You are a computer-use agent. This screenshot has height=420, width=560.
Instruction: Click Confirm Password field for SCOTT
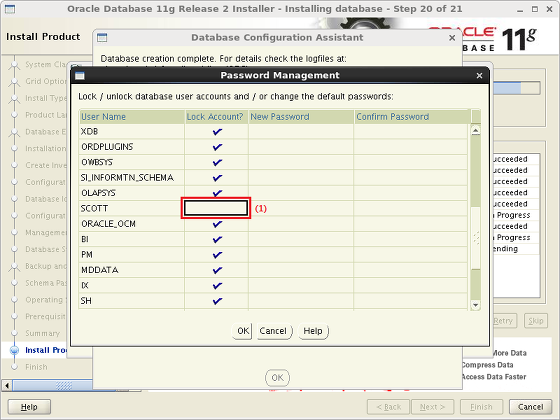click(411, 208)
